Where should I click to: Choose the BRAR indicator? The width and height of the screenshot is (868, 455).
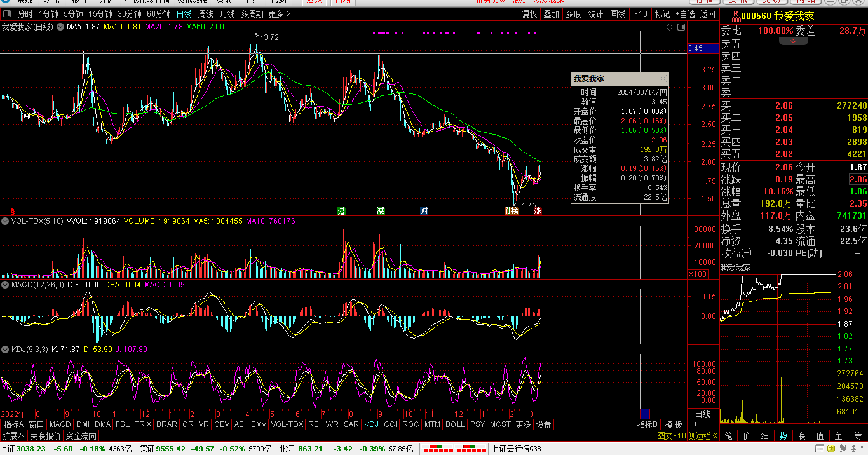click(166, 424)
